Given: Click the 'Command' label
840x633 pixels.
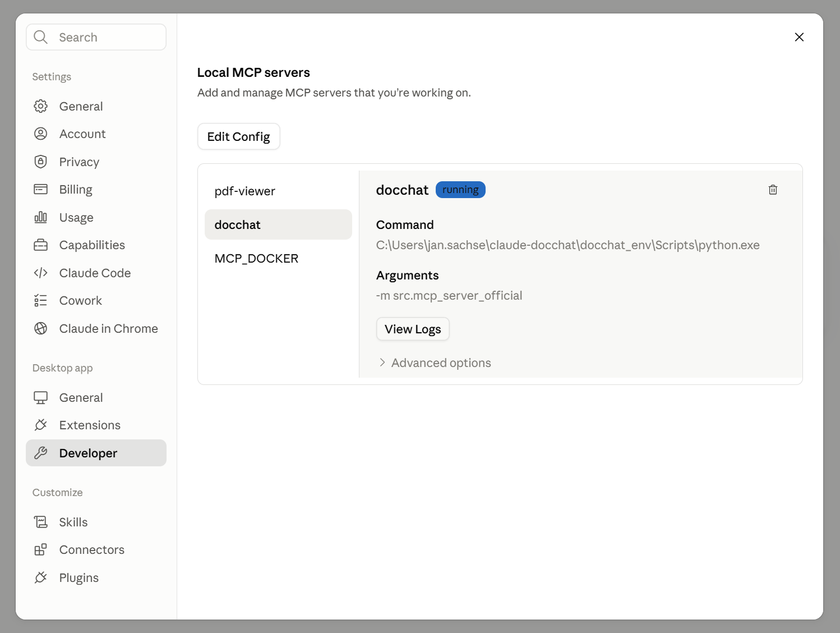Looking at the screenshot, I should (405, 224).
